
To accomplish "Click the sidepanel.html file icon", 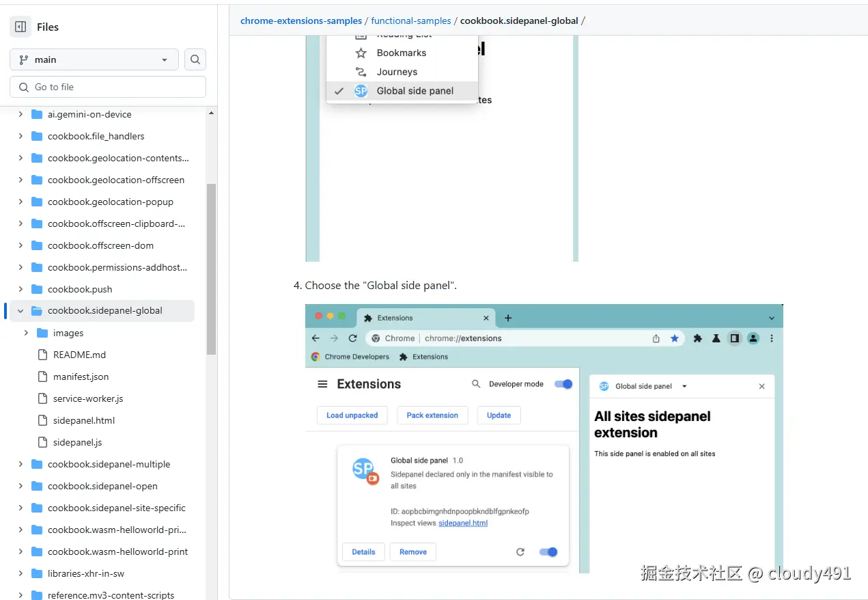I will (43, 420).
